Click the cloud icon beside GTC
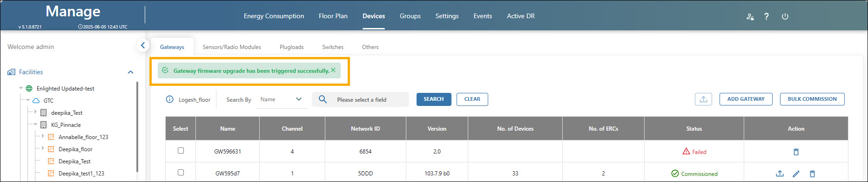Image resolution: width=868 pixels, height=182 pixels. (x=36, y=100)
